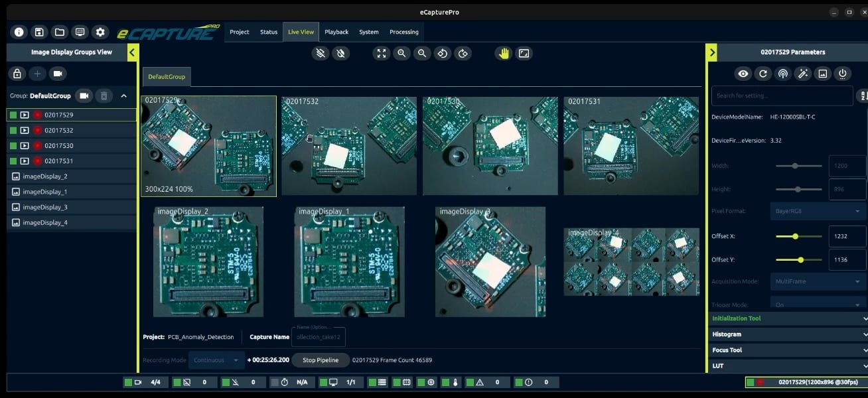868x398 pixels.
Task: Toggle play box for camera 02017529
Action: click(x=25, y=115)
